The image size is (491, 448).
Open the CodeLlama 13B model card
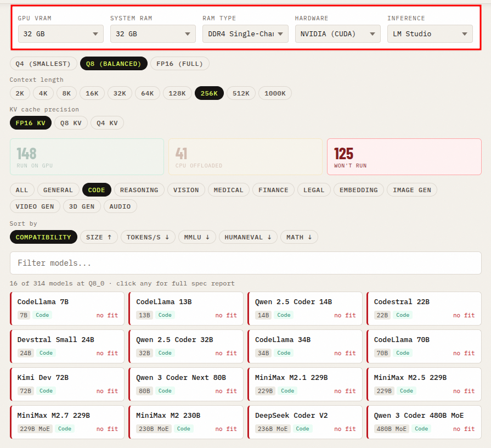tap(186, 309)
